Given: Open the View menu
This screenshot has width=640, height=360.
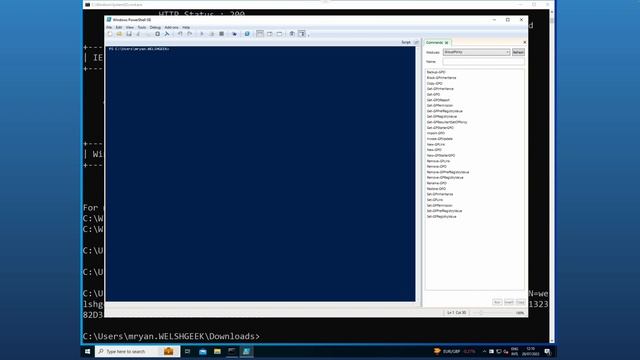Looking at the screenshot, I should coord(130,27).
